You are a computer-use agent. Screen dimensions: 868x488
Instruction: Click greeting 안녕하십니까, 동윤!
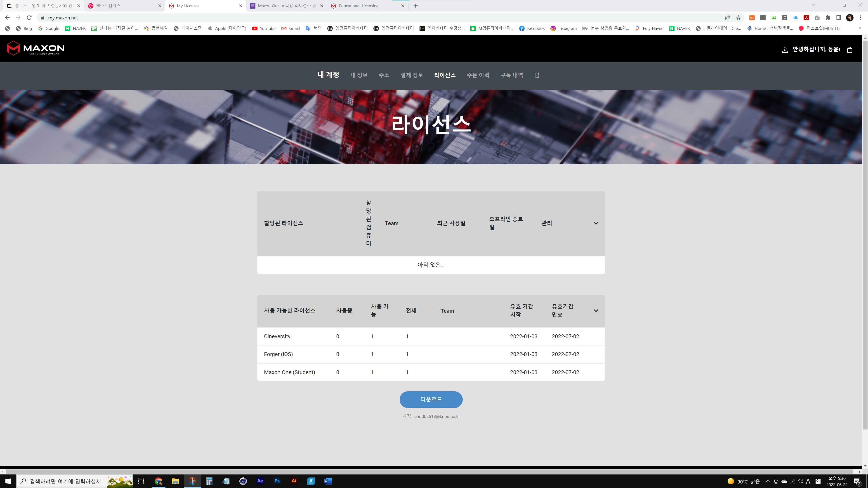pyautogui.click(x=816, y=49)
